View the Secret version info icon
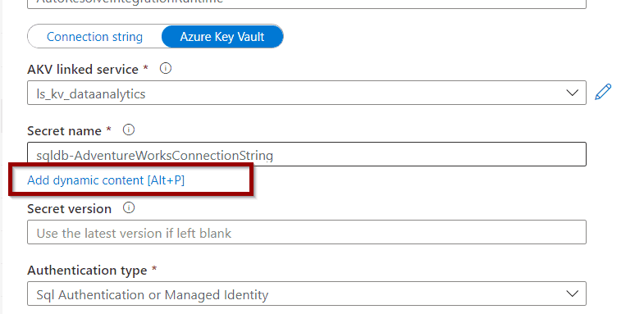The width and height of the screenshot is (644, 314). pyautogui.click(x=129, y=208)
